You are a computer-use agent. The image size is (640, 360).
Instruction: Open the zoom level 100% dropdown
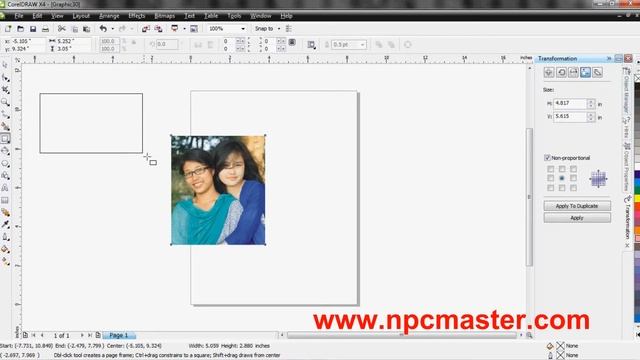pos(243,29)
